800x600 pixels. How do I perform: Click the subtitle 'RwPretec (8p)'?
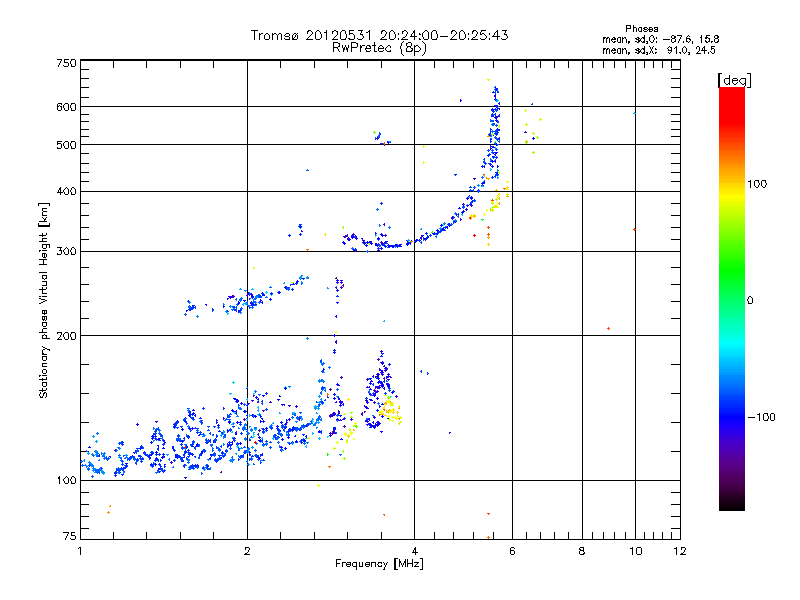[379, 48]
